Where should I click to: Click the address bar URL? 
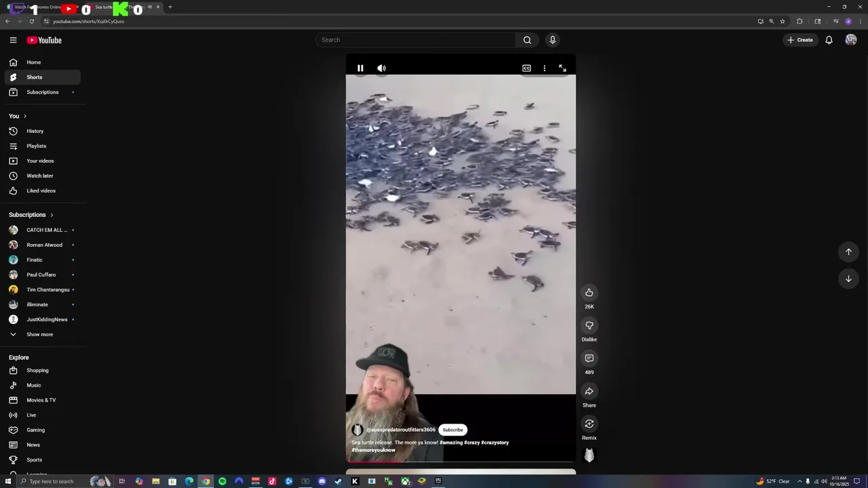pyautogui.click(x=88, y=21)
